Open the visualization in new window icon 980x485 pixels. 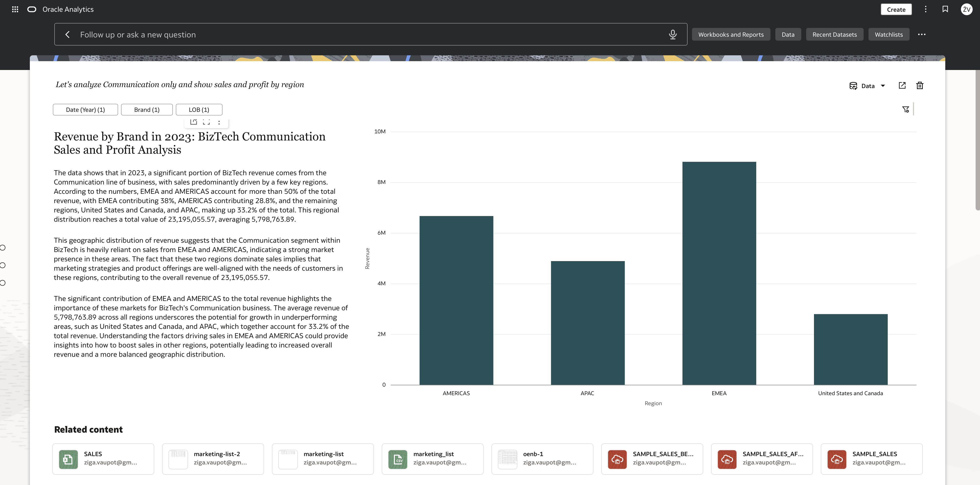coord(902,86)
